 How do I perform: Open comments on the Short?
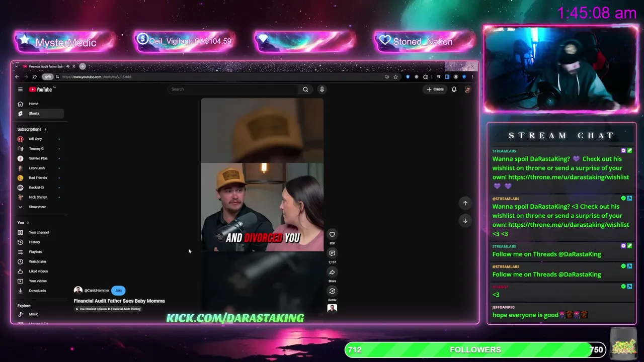click(x=332, y=253)
